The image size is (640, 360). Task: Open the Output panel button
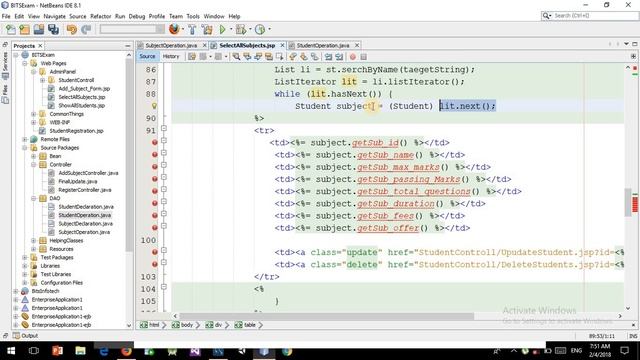pyautogui.click(x=26, y=336)
